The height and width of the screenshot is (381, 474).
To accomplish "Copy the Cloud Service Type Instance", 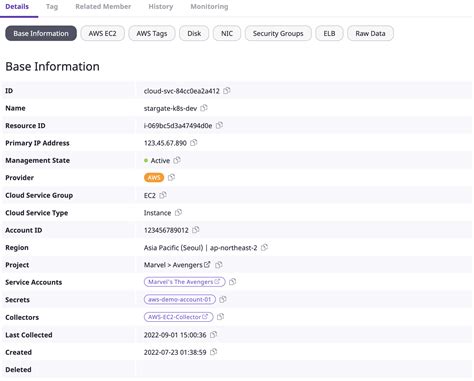I will pos(178,212).
